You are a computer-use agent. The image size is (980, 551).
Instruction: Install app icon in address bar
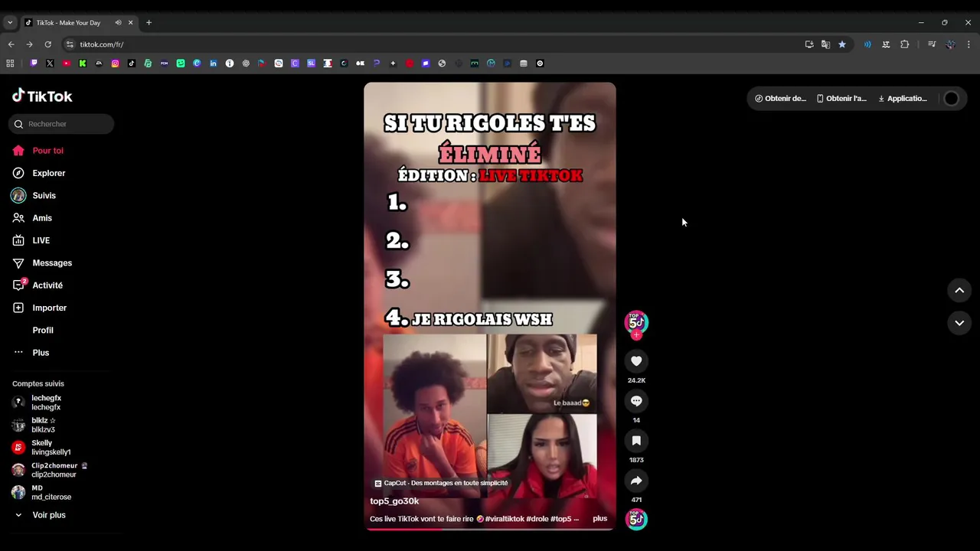coord(809,44)
